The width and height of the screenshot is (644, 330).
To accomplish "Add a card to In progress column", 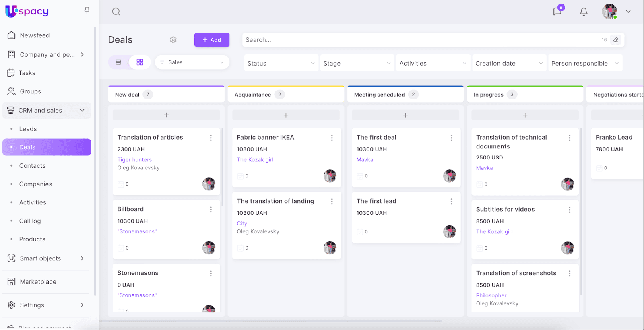I will coord(525,115).
